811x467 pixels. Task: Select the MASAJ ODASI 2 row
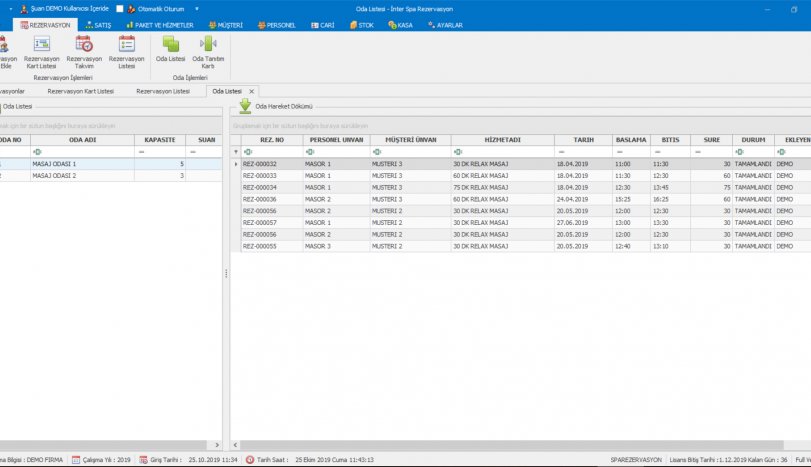pos(111,176)
